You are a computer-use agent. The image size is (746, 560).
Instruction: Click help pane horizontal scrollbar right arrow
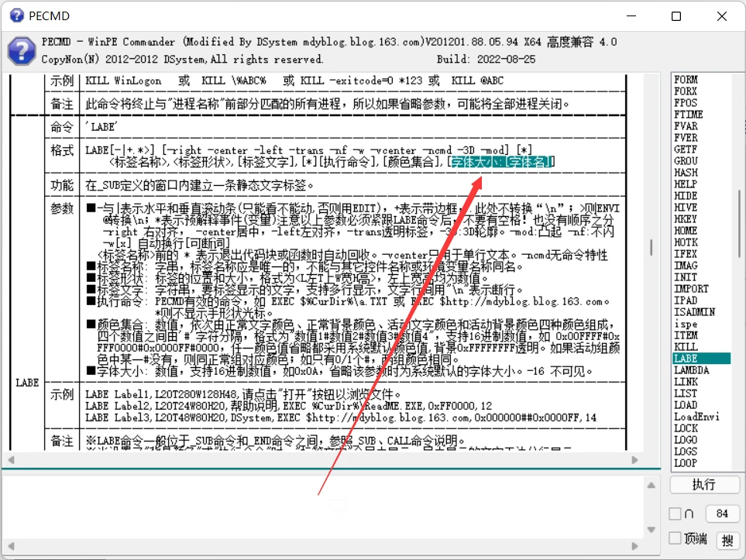click(x=634, y=460)
